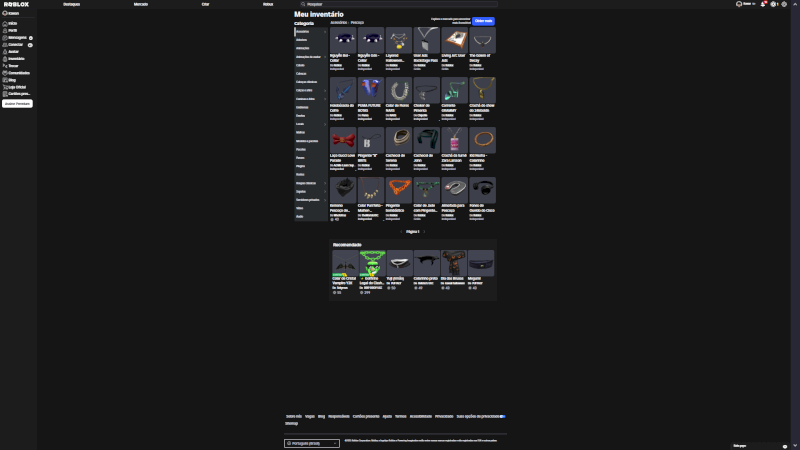Open the Termos footer link

coord(401,416)
